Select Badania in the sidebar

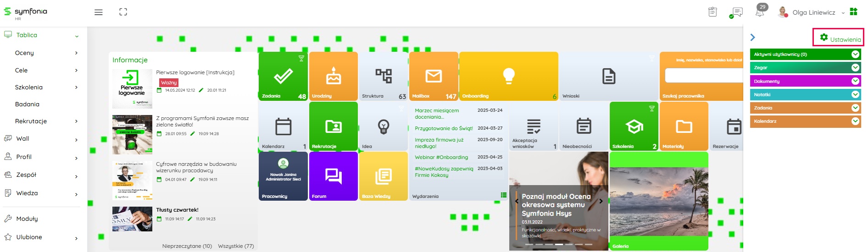27,104
